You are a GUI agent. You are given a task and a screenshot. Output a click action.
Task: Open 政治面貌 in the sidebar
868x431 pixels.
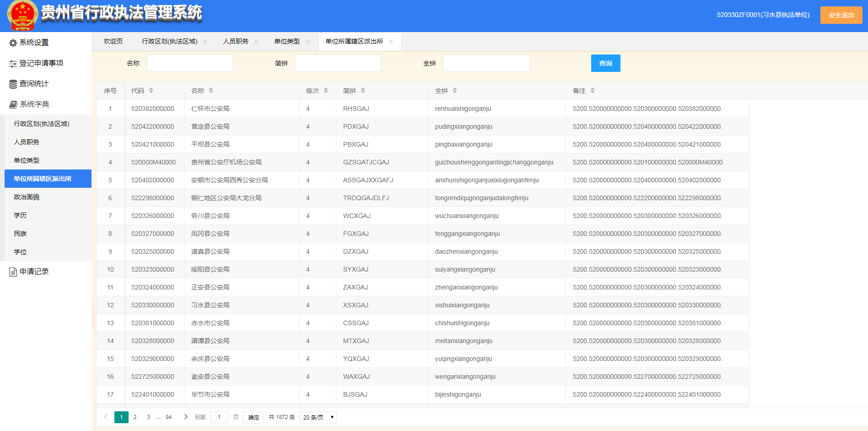(x=48, y=197)
